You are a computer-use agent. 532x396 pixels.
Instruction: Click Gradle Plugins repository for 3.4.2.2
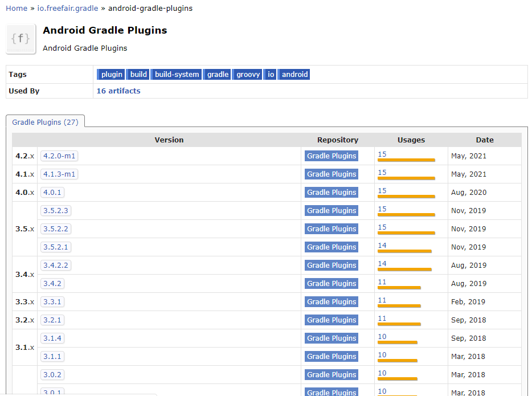pyautogui.click(x=332, y=266)
